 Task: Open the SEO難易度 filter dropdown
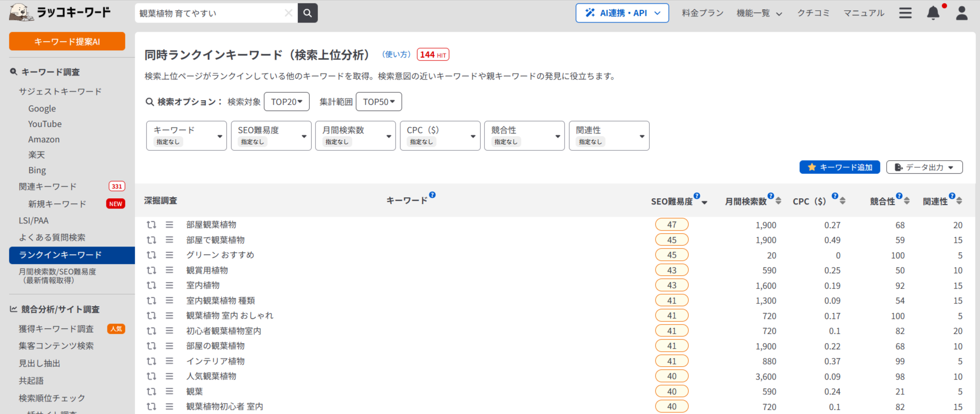pyautogui.click(x=271, y=136)
